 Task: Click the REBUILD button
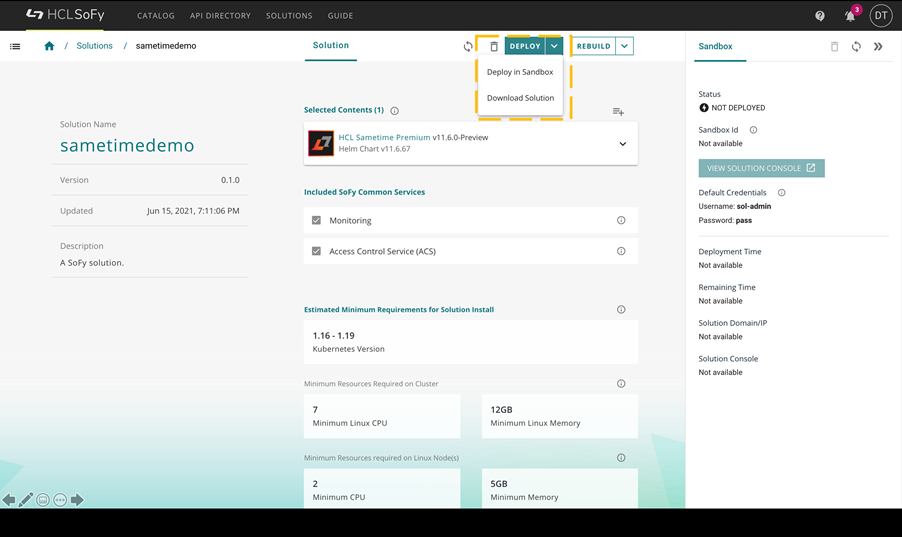tap(594, 46)
